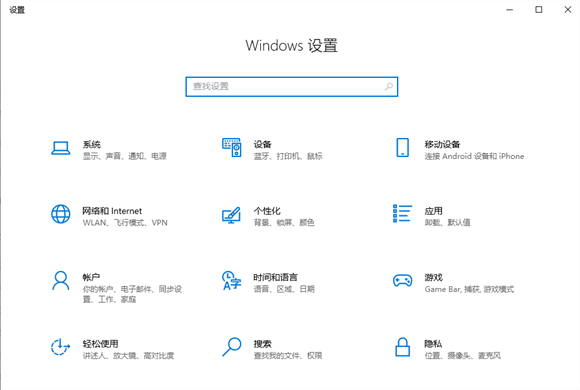Viewport: 580px width, 390px height.
Task: Open the 轻松使用 settings category
Action: click(101, 343)
